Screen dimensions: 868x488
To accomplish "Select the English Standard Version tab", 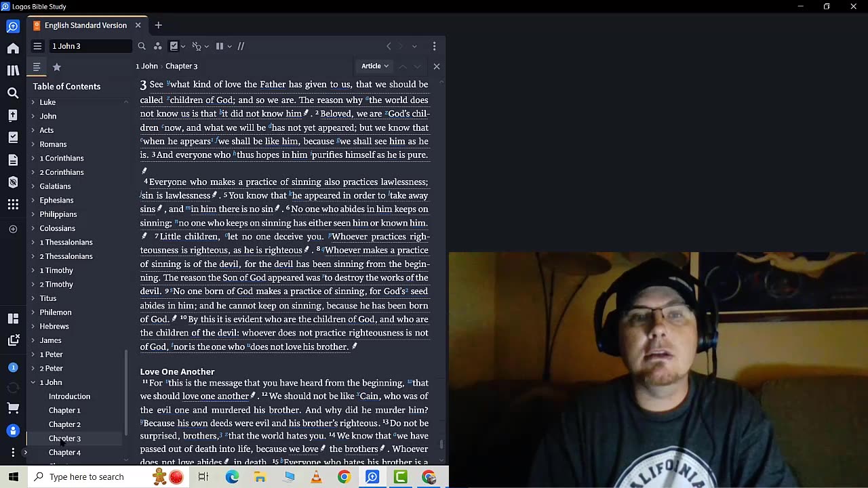I will (85, 25).
